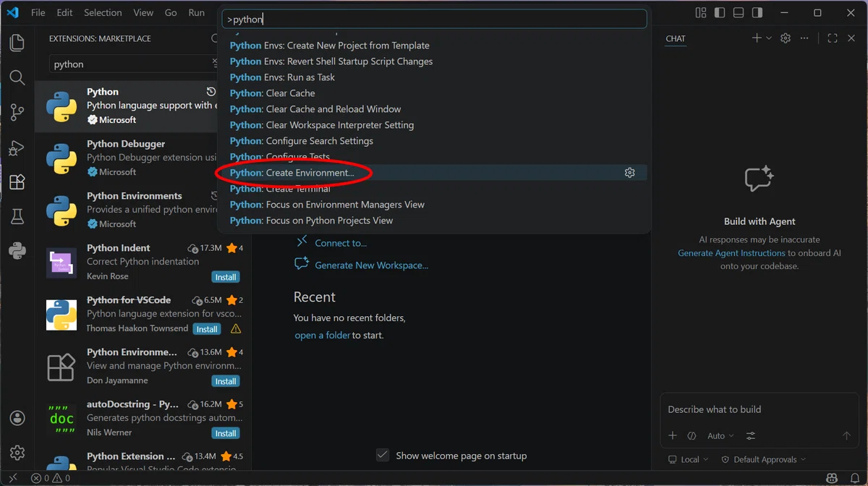Open chat settings gear icon
The height and width of the screenshot is (486, 868).
[786, 38]
